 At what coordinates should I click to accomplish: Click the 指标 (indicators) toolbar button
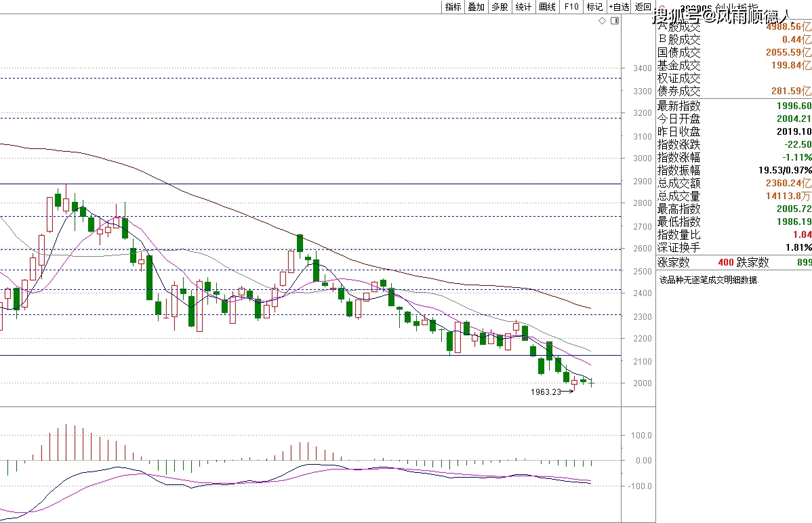453,7
